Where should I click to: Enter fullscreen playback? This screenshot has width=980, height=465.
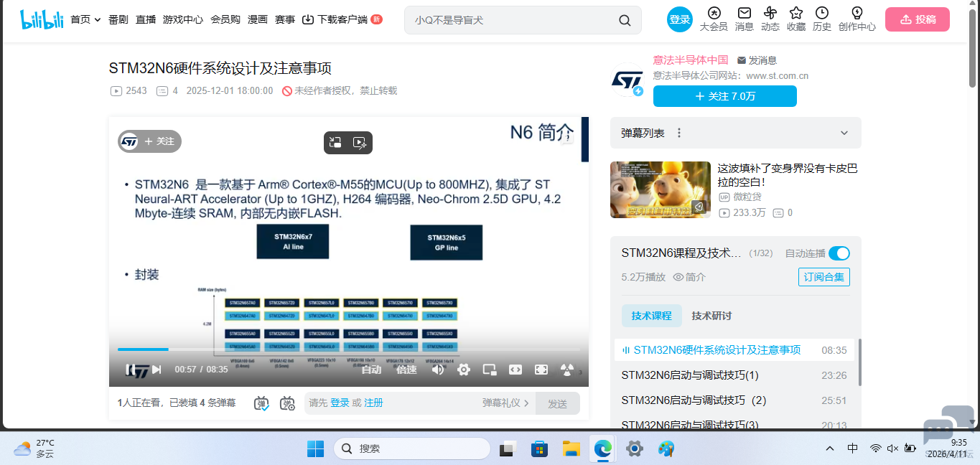(541, 369)
